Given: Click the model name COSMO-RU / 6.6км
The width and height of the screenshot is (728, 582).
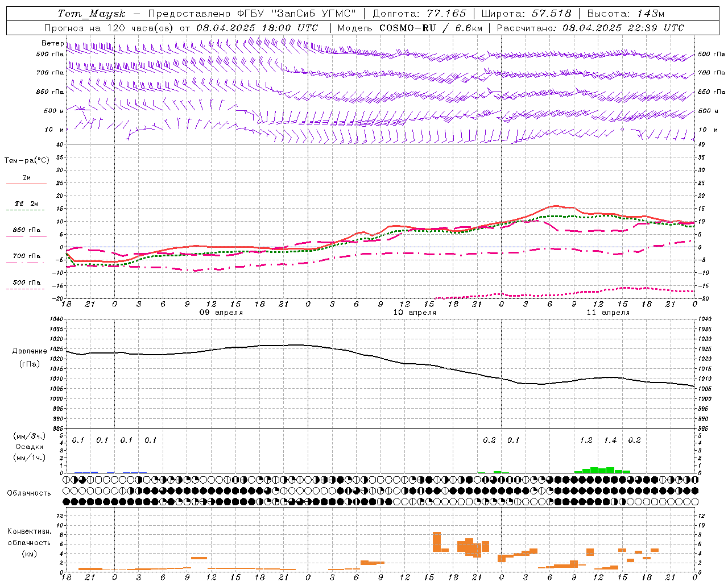Looking at the screenshot, I should [x=431, y=28].
